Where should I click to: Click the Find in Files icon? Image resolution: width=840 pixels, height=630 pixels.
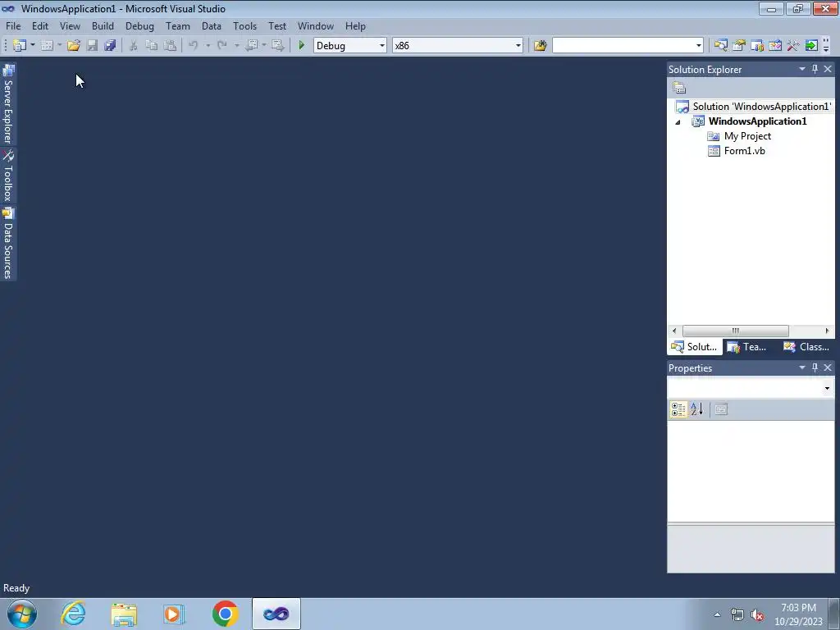click(540, 46)
